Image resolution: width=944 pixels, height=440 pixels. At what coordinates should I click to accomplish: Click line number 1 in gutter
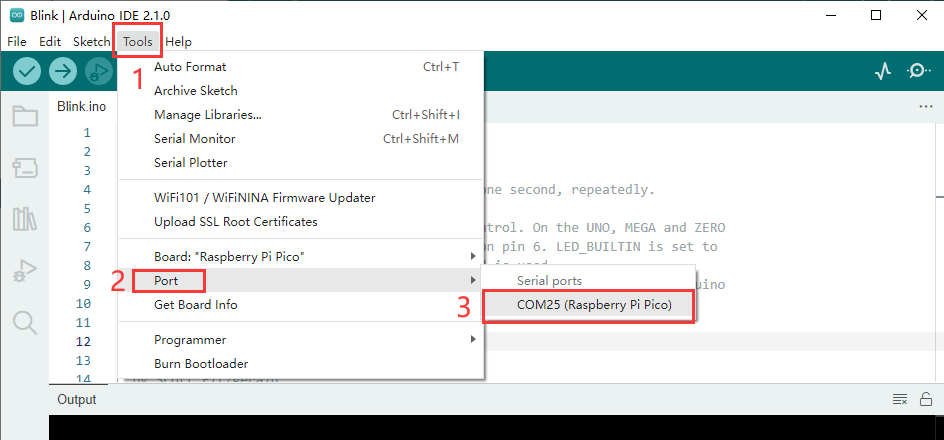(87, 132)
